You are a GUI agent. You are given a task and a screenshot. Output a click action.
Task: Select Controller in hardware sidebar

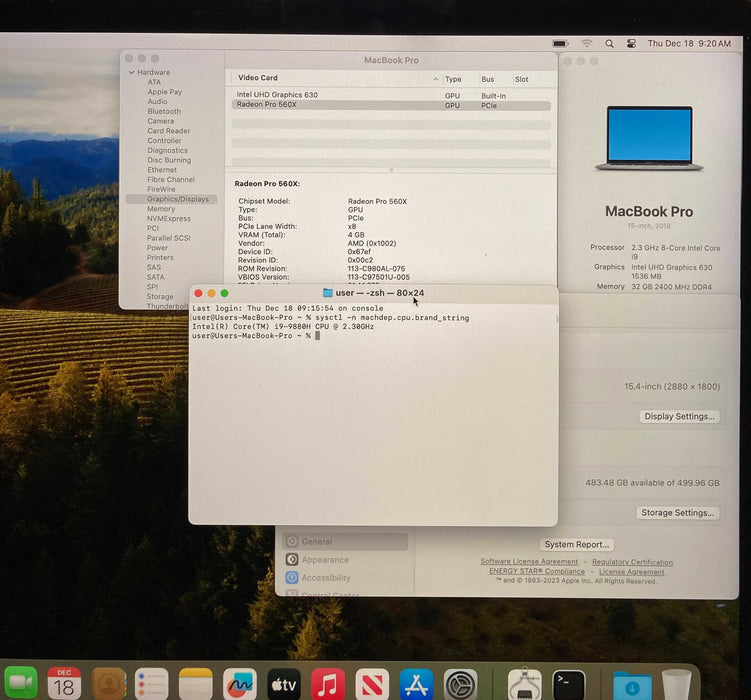[164, 141]
